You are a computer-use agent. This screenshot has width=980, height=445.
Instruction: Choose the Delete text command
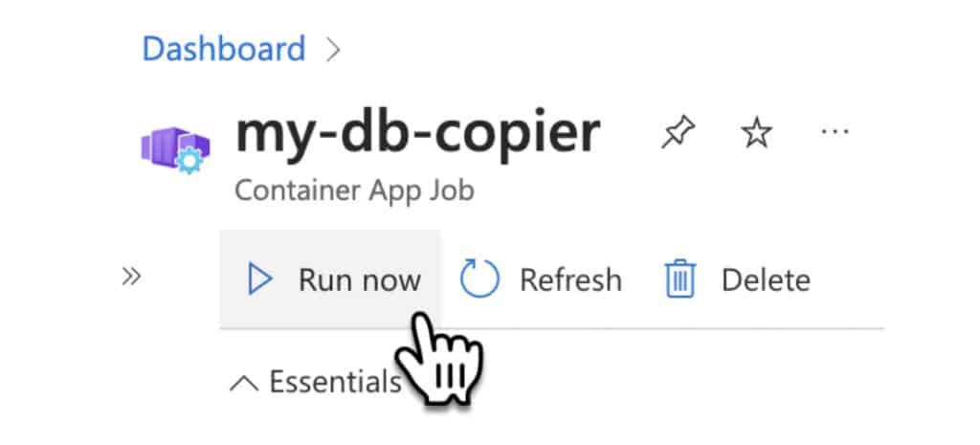click(x=766, y=280)
